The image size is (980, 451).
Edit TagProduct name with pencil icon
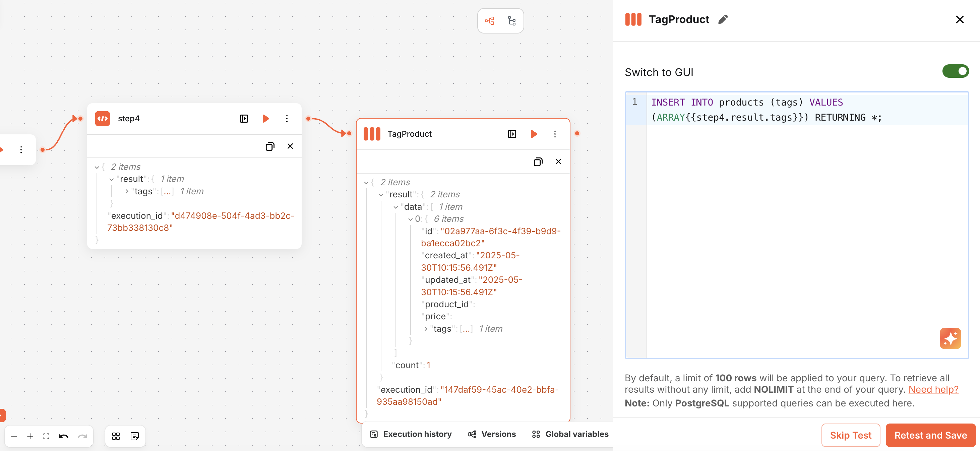723,19
